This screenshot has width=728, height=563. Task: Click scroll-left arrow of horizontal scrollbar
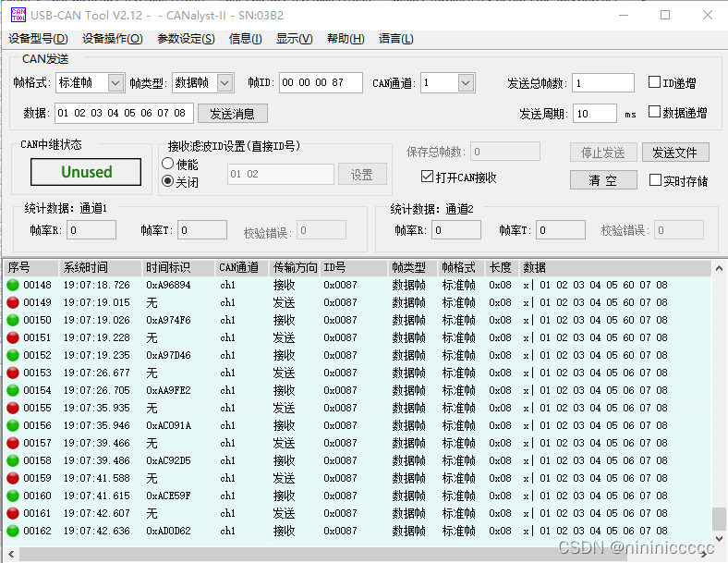(x=11, y=554)
